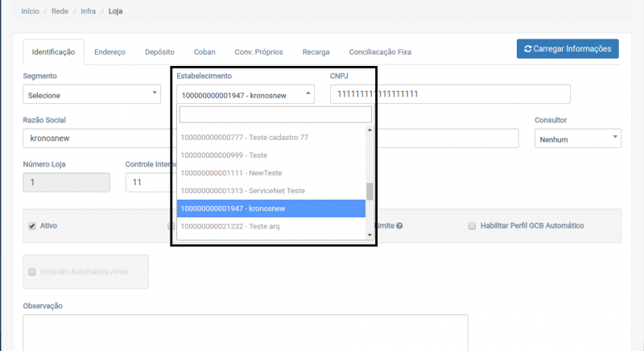Select the Recarga tab
The height and width of the screenshot is (351, 644).
pos(316,52)
